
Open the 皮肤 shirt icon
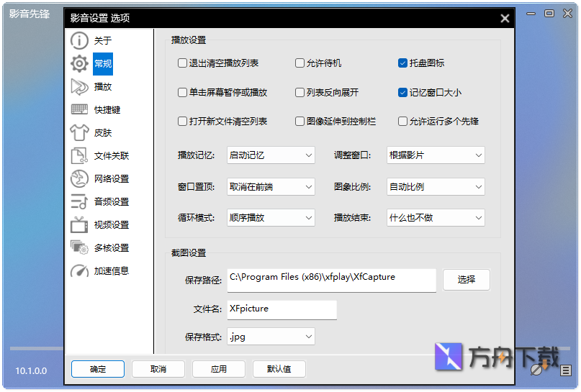pyautogui.click(x=79, y=132)
